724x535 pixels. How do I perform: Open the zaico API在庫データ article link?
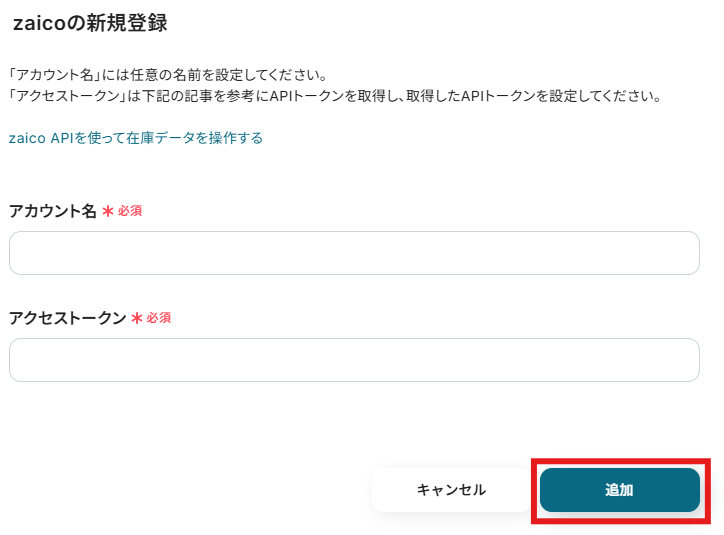tap(136, 138)
